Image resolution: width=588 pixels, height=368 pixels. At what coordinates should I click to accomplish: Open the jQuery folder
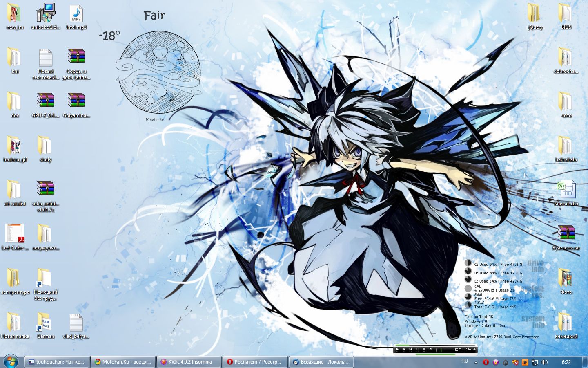click(x=535, y=17)
